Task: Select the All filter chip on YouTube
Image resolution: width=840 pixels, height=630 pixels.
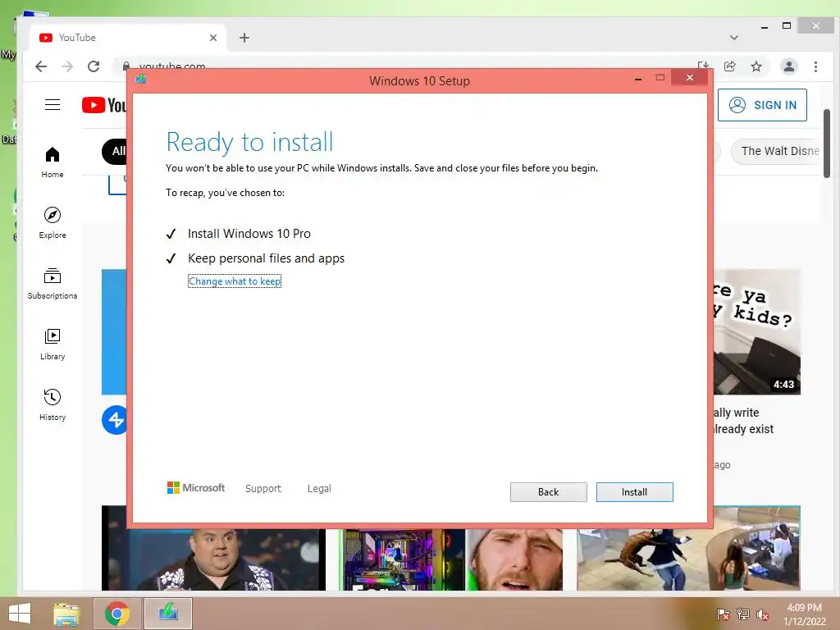Action: coord(115,152)
